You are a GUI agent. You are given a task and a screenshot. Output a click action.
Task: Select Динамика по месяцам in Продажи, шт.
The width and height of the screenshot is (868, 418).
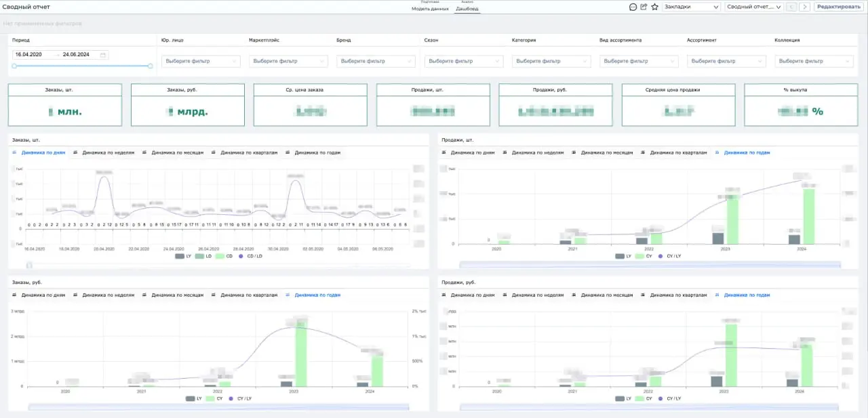pyautogui.click(x=601, y=153)
